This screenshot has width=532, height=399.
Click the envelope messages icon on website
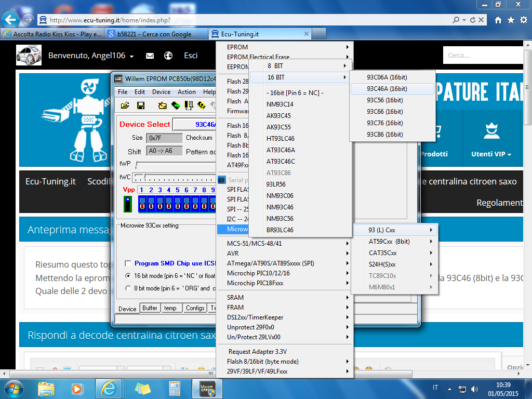click(x=150, y=56)
